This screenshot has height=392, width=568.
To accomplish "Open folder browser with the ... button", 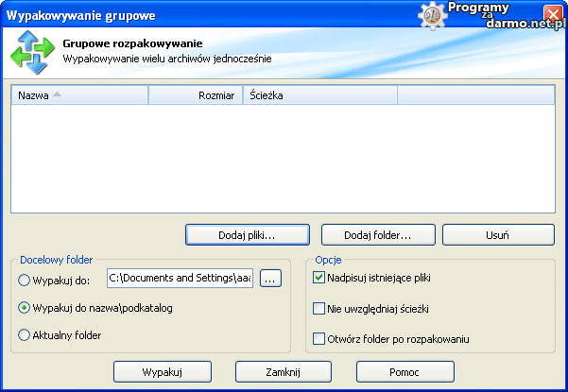I will pyautogui.click(x=270, y=279).
